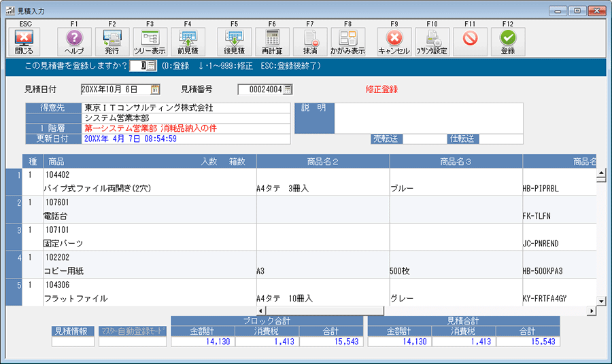Click the 商品名３ column header

point(456,162)
